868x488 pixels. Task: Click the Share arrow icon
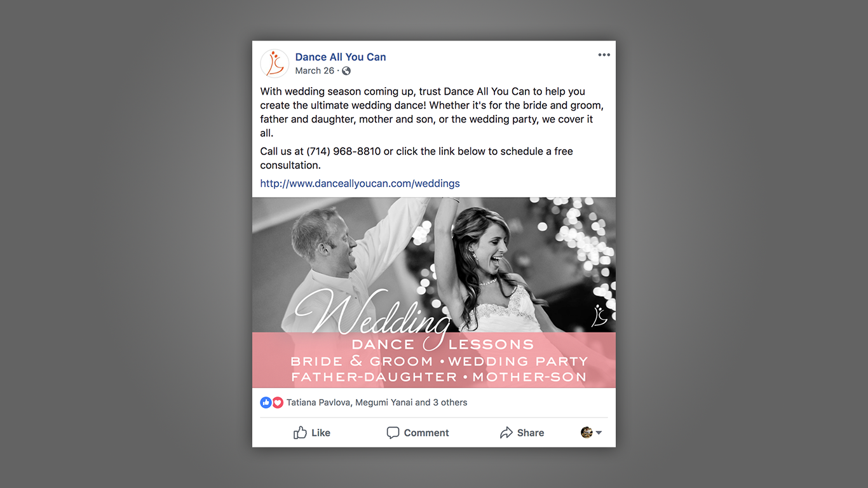point(506,433)
